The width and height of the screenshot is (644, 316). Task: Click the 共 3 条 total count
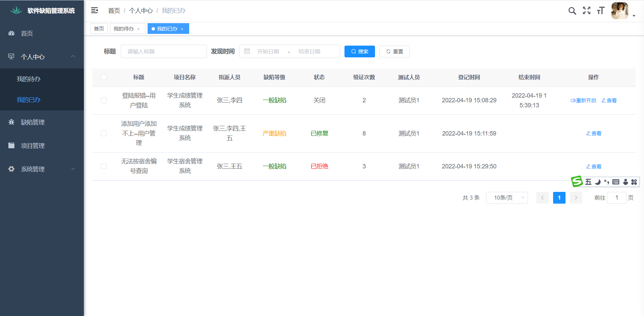coord(471,198)
